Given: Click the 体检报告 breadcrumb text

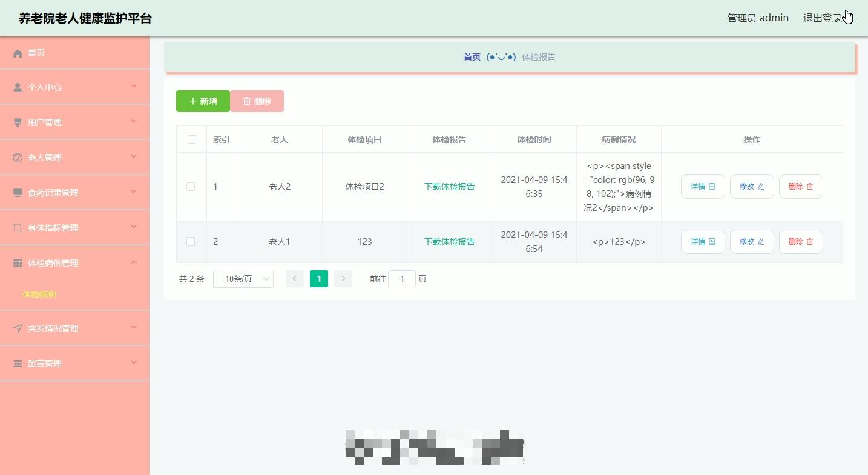Looking at the screenshot, I should [x=539, y=57].
